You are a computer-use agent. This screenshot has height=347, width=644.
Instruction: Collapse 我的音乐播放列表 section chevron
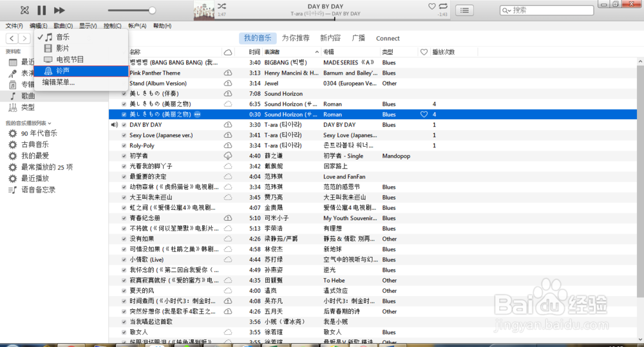[50, 123]
